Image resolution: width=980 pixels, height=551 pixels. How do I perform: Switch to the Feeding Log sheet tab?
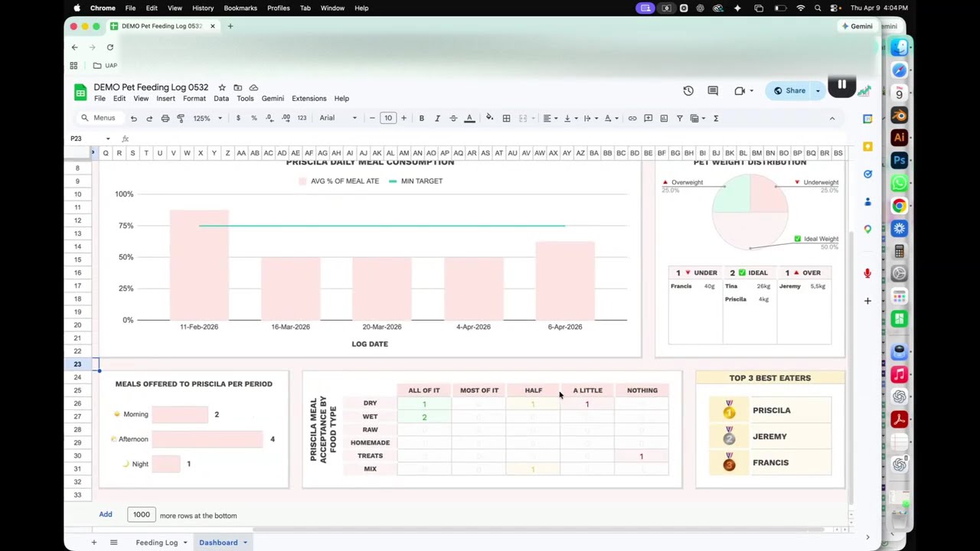tap(157, 543)
